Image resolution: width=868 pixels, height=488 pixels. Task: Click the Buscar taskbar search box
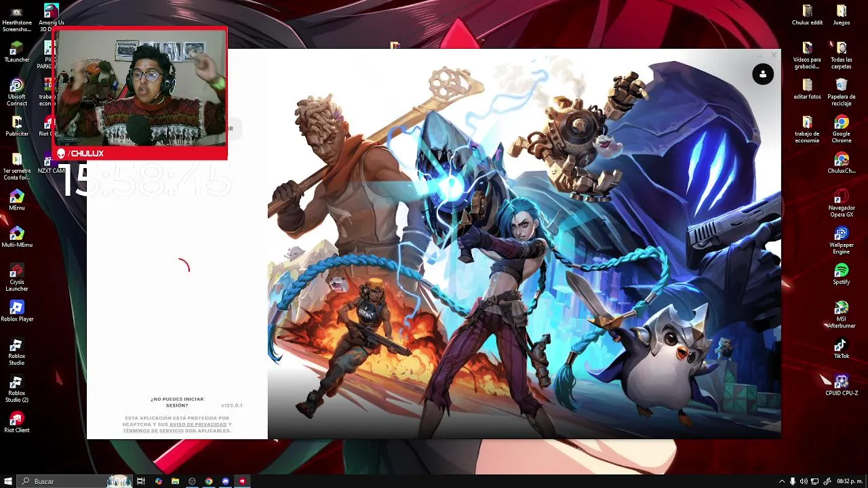[75, 481]
